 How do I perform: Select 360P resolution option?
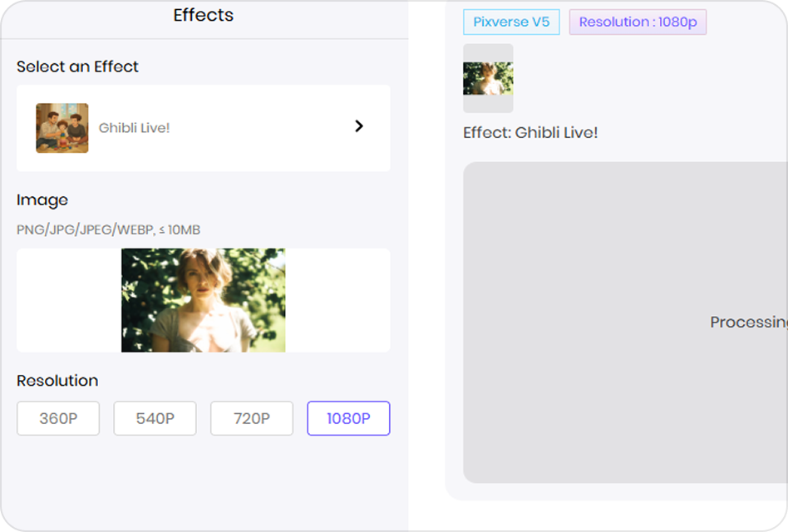click(x=58, y=418)
